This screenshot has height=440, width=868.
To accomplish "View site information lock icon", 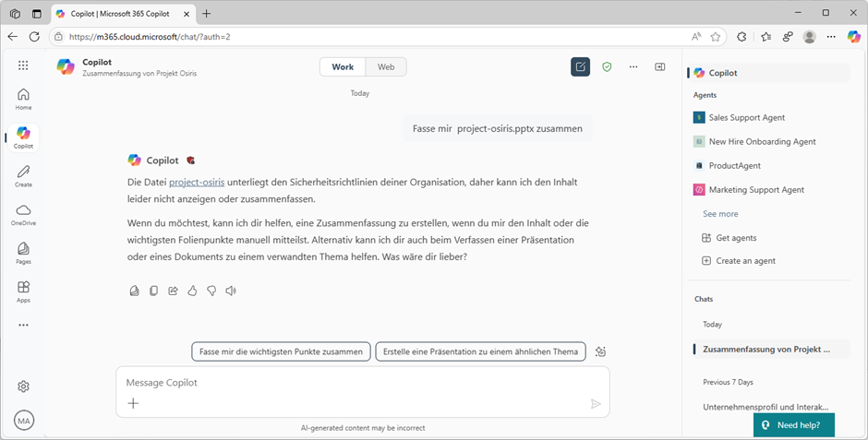I will (59, 37).
